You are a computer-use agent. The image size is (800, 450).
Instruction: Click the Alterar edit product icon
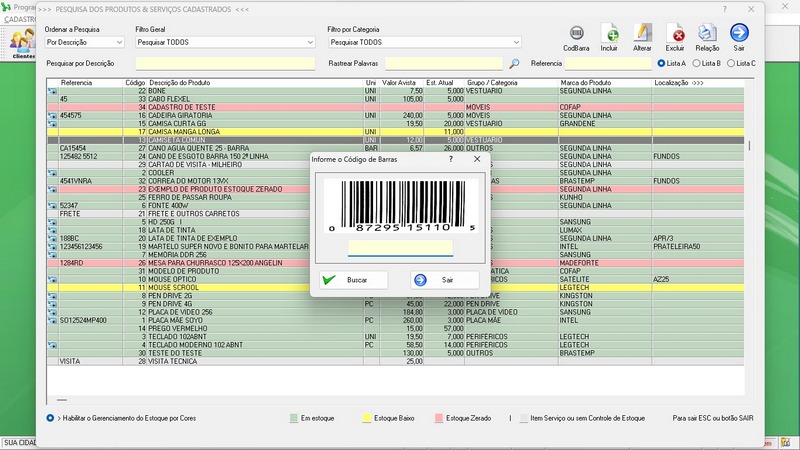click(642, 33)
